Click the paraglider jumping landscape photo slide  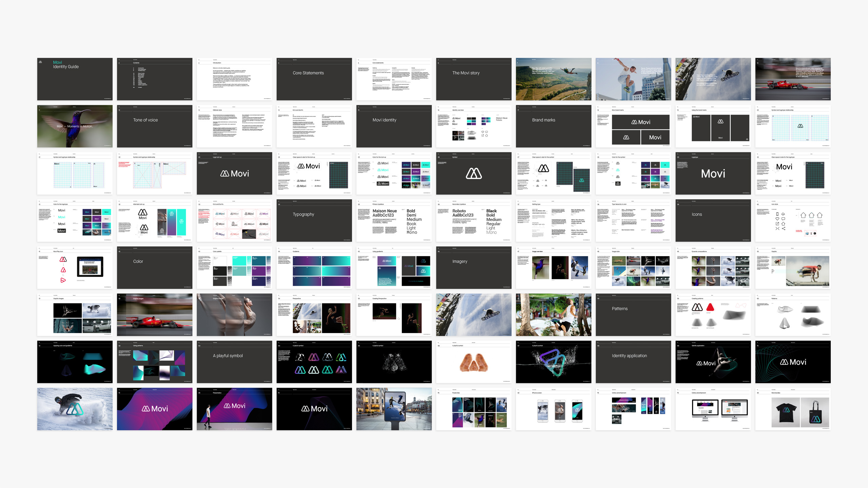tap(553, 79)
